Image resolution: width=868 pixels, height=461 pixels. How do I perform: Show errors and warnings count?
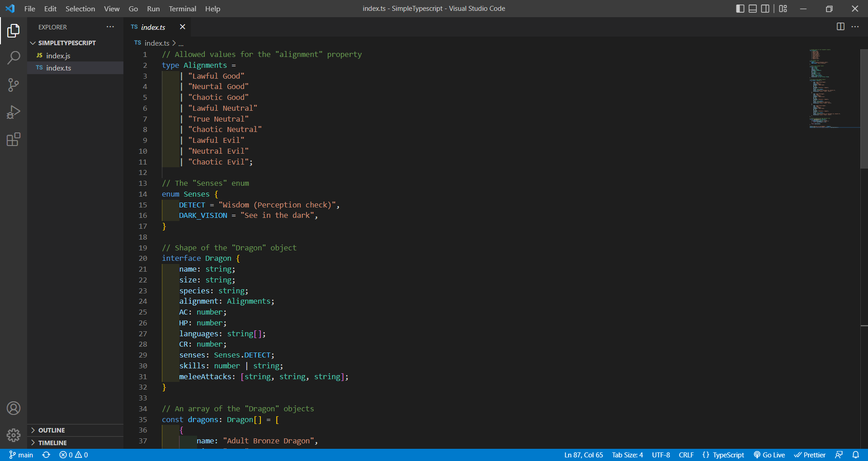point(74,455)
